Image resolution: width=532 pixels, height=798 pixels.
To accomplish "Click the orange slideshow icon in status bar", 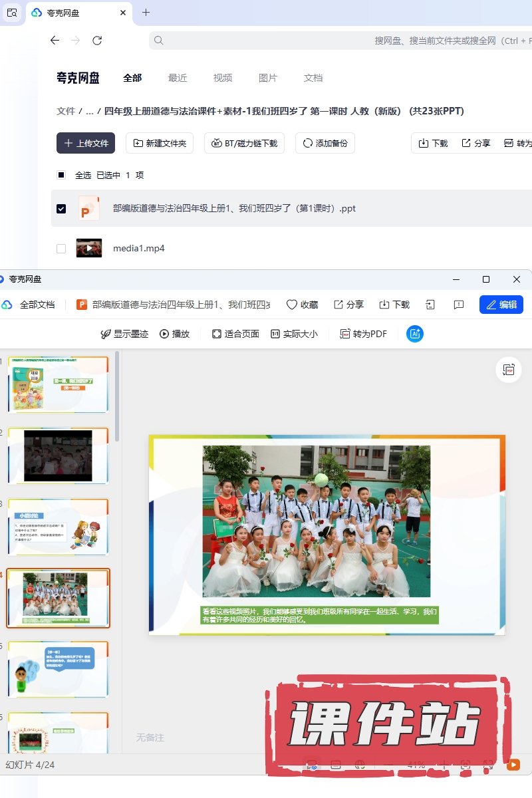I will click(x=513, y=765).
